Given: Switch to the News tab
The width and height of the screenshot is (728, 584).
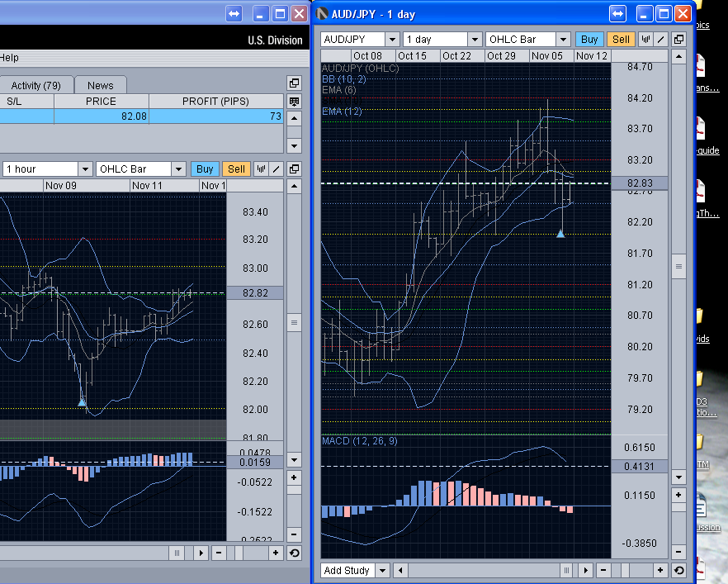Looking at the screenshot, I should (100, 85).
